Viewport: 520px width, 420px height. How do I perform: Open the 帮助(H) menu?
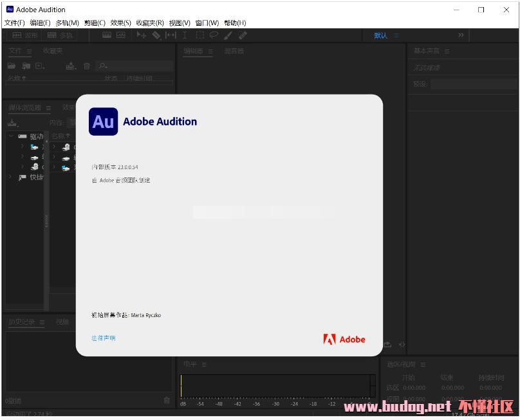coord(235,23)
